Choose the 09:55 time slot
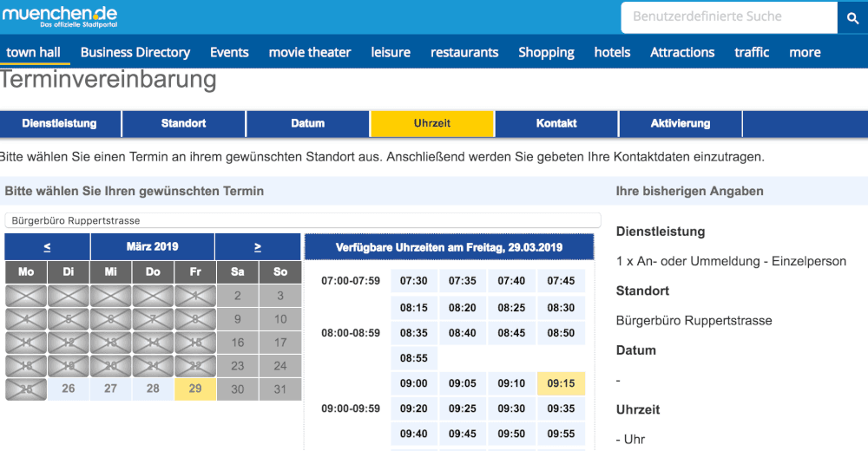The width and height of the screenshot is (868, 451). pyautogui.click(x=562, y=434)
